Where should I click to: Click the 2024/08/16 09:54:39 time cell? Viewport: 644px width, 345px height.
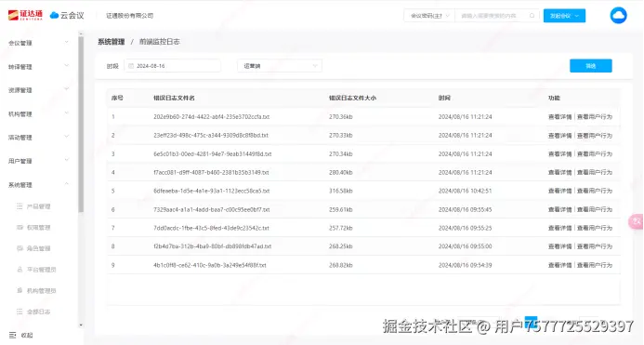pyautogui.click(x=465, y=265)
